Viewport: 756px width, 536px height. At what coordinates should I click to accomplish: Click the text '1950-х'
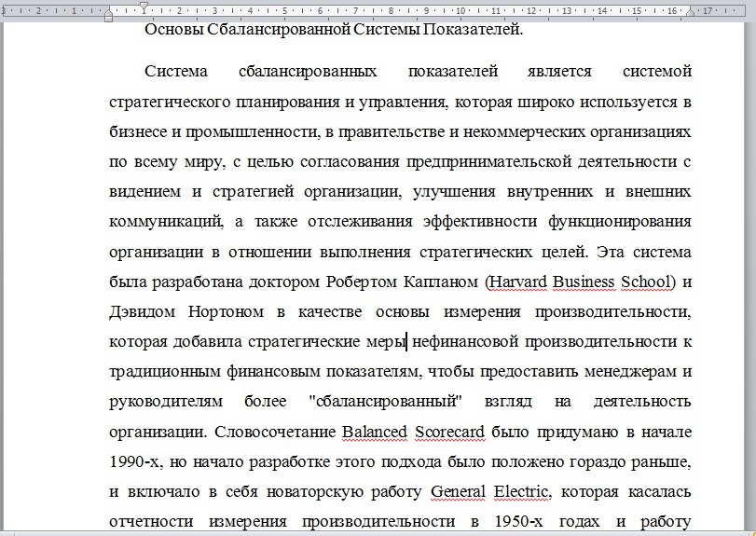click(x=520, y=522)
